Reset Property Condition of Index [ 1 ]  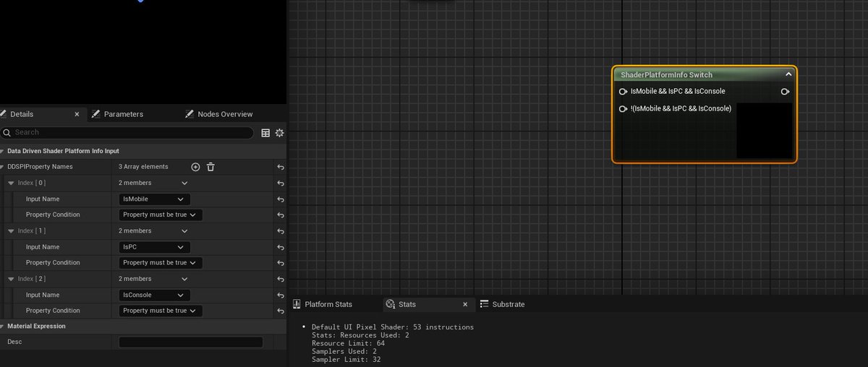pyautogui.click(x=281, y=262)
